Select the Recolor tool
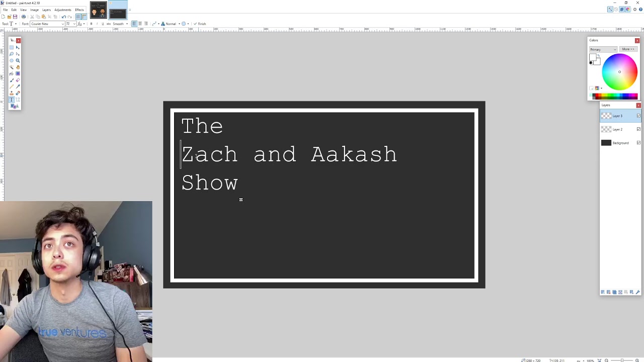The height and width of the screenshot is (362, 644). pos(18,93)
